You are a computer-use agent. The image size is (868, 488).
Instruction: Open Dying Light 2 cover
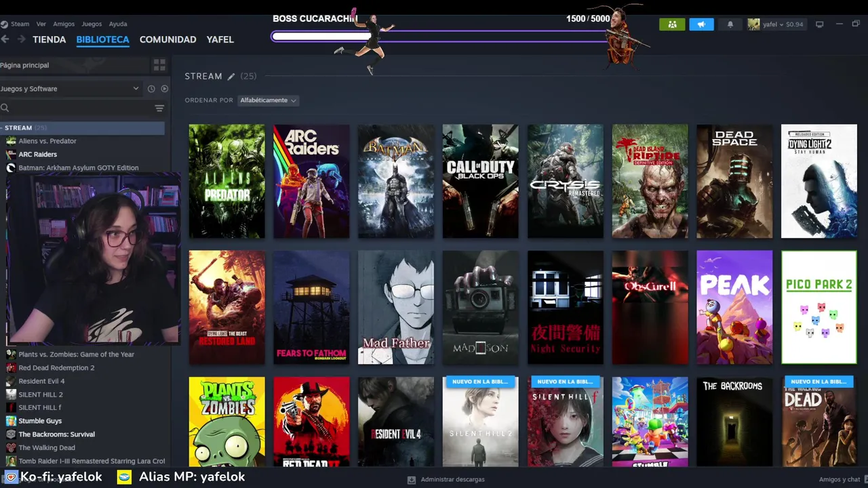click(x=819, y=181)
